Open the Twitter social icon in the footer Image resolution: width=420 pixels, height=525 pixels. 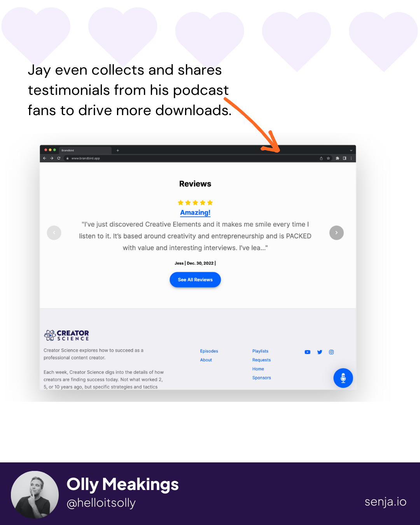[320, 352]
